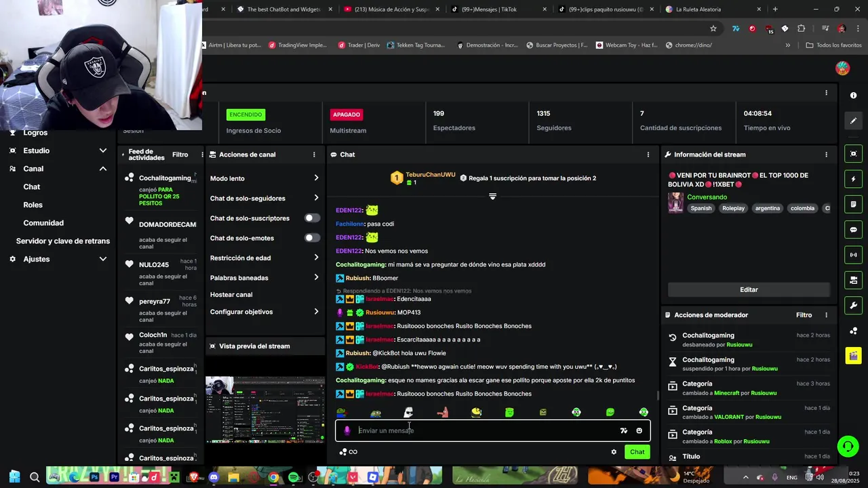Click the broadcast signal icon in right rail

(x=854, y=255)
